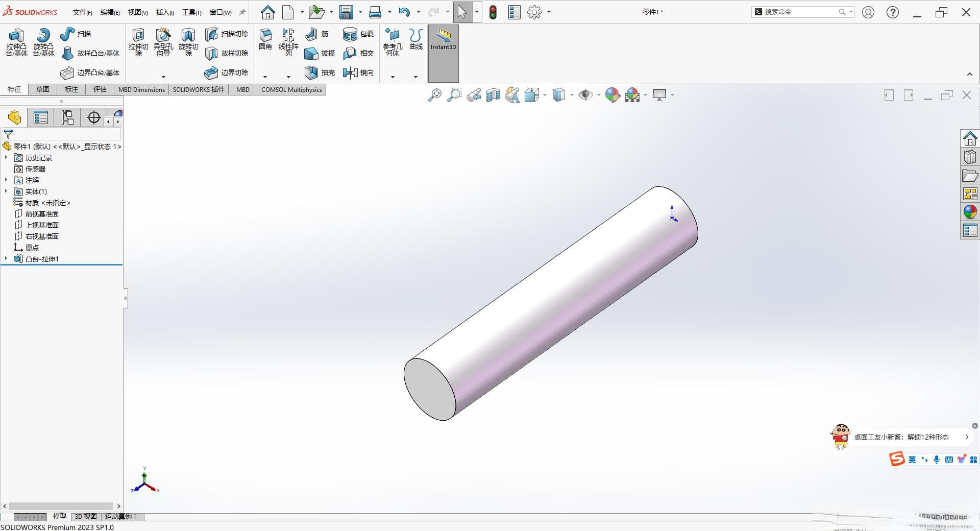Click the Zoom to Fit icon
The height and width of the screenshot is (531, 980).
pyautogui.click(x=434, y=95)
